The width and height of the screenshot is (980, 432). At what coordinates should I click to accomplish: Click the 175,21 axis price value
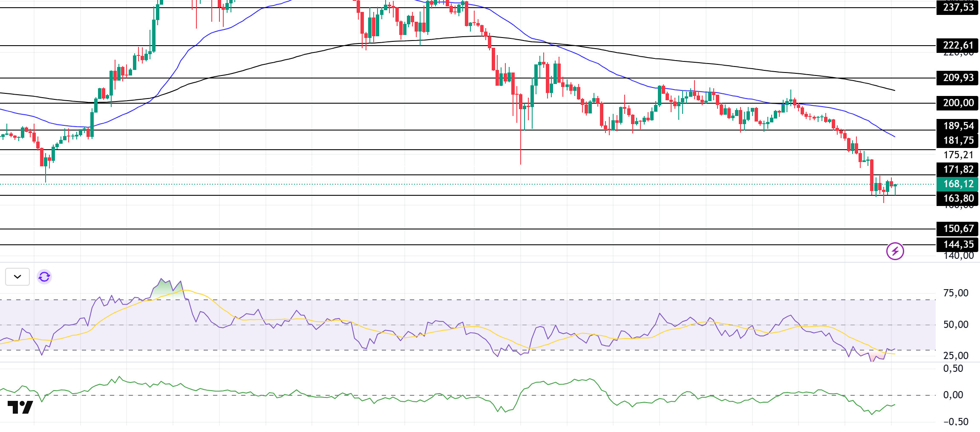coord(958,155)
